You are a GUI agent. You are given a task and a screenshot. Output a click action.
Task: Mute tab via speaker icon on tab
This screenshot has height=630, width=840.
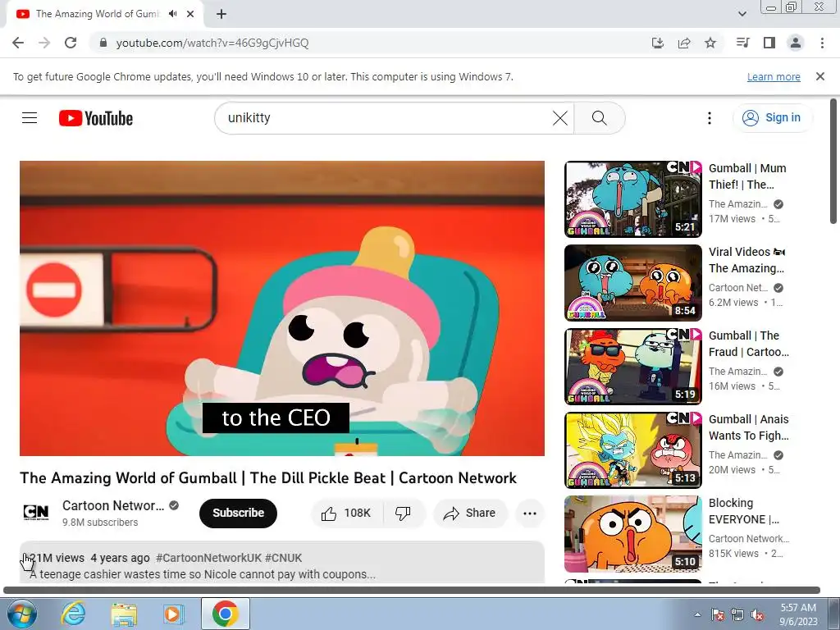(172, 14)
